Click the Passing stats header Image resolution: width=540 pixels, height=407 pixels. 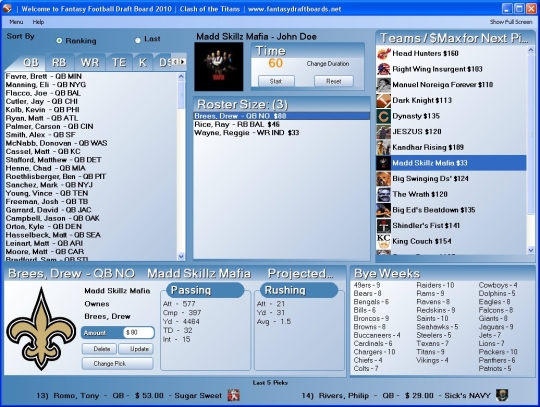205,290
